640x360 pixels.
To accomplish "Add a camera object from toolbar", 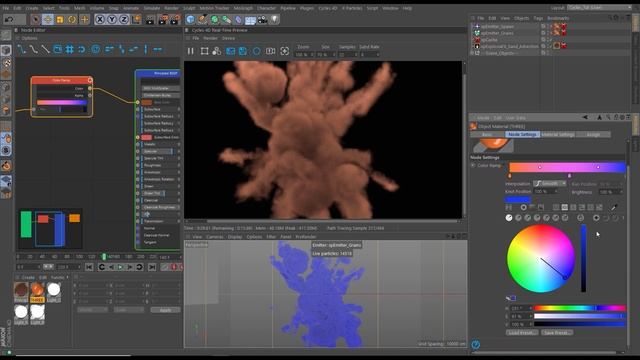I will pyautogui.click(x=262, y=19).
